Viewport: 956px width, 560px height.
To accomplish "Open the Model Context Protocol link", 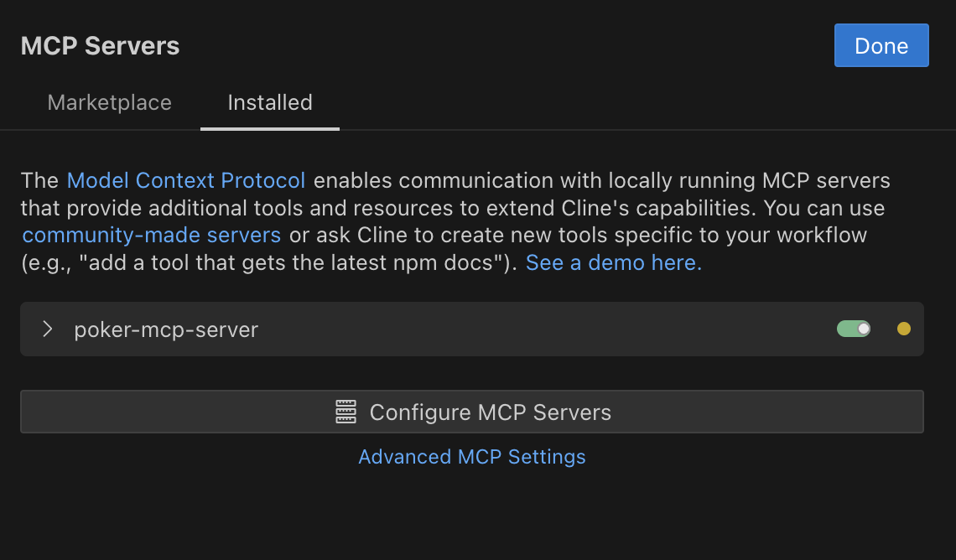I will pyautogui.click(x=185, y=180).
